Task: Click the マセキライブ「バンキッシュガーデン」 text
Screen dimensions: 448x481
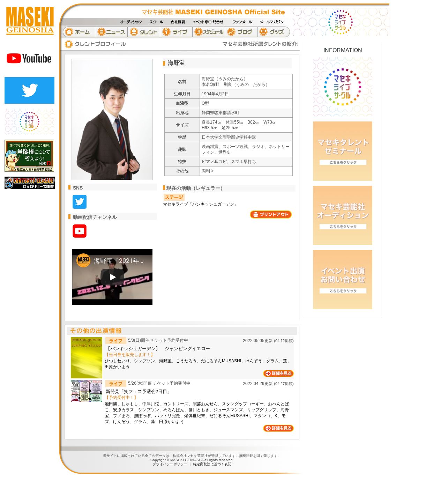Action: [x=201, y=204]
